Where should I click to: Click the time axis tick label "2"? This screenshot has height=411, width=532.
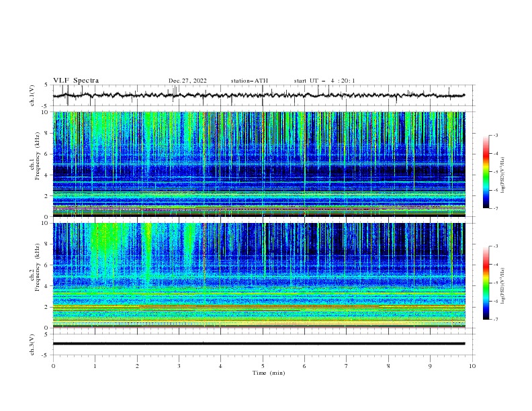click(x=137, y=366)
